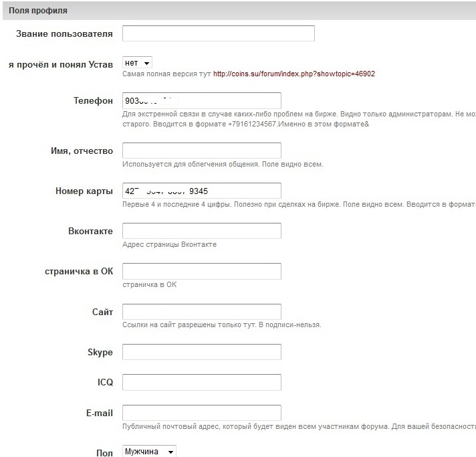Screen dimensions: 476x457
Task: Click the 'Skype' label text
Action: pyautogui.click(x=100, y=352)
